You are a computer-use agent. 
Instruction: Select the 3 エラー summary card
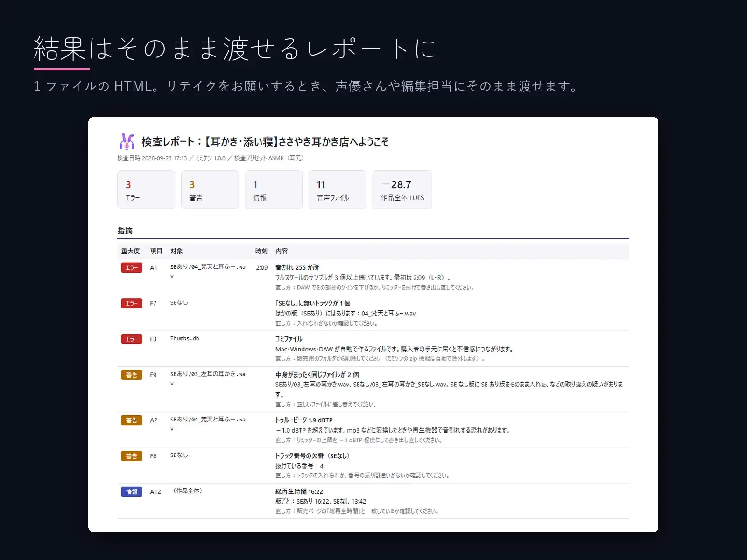click(146, 189)
